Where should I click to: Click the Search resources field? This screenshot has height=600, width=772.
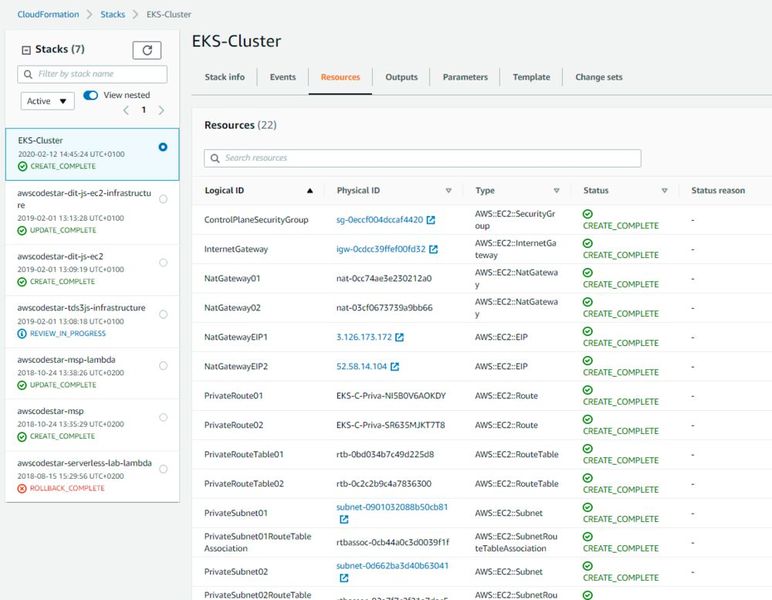422,158
